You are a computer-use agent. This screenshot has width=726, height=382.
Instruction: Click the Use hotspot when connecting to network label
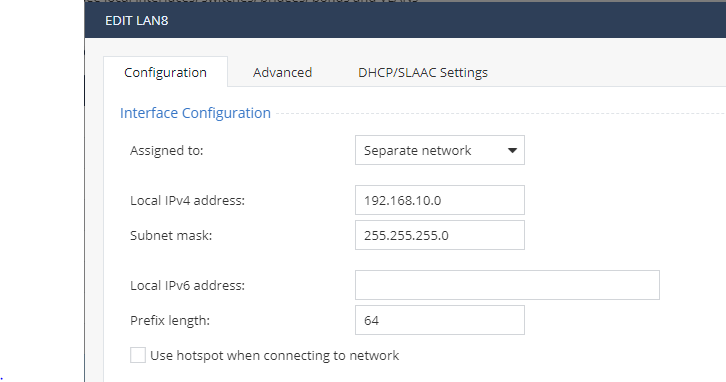[x=274, y=356]
